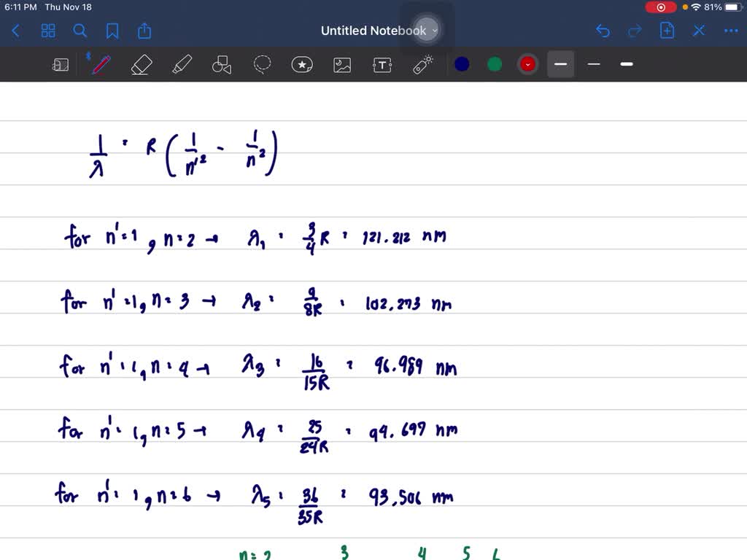The height and width of the screenshot is (560, 747).
Task: Select the Eraser tool
Action: pyautogui.click(x=141, y=65)
